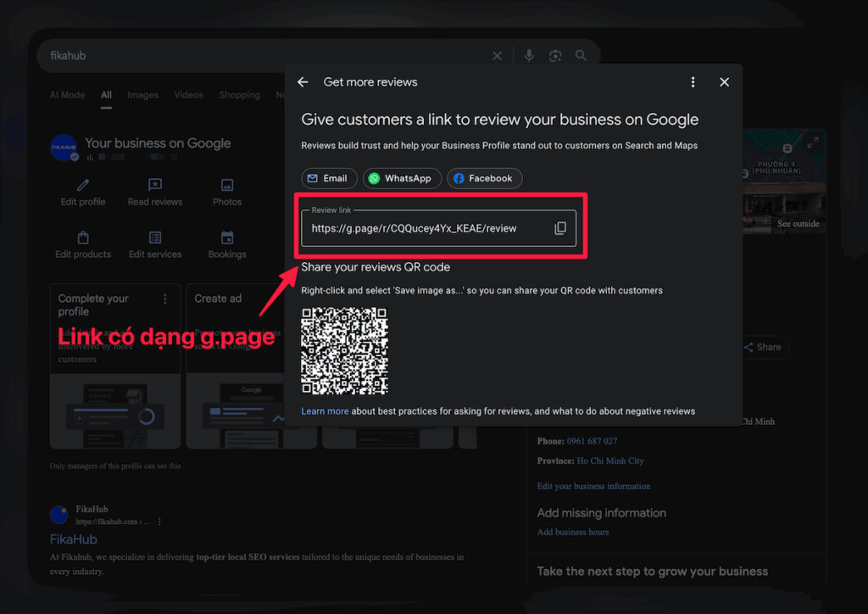The image size is (868, 614).
Task: Select the review link text field
Action: tap(438, 228)
